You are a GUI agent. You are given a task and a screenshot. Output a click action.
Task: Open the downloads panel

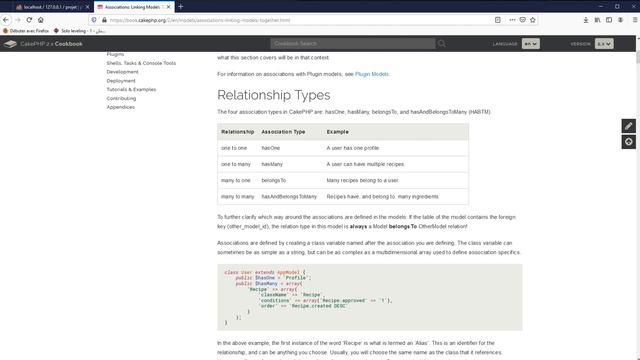click(586, 20)
